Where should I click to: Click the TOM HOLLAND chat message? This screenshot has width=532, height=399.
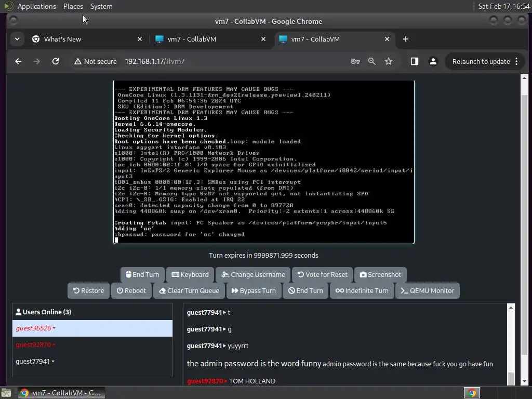tap(252, 381)
